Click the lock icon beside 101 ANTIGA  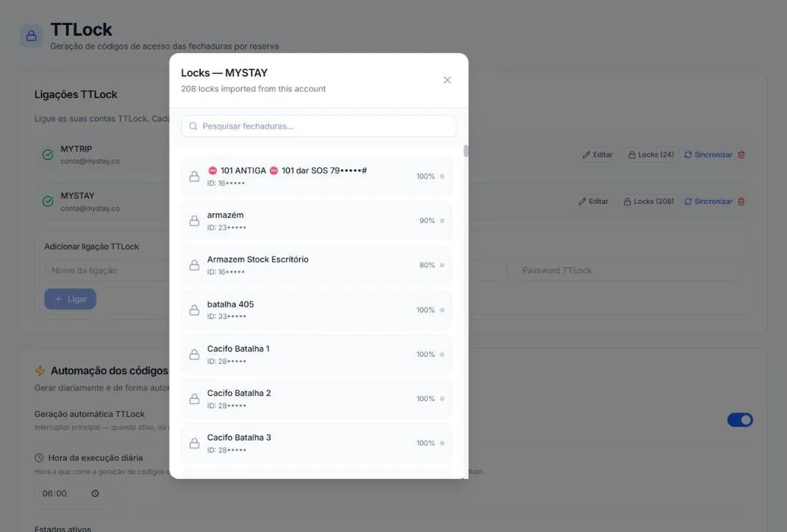pyautogui.click(x=194, y=177)
